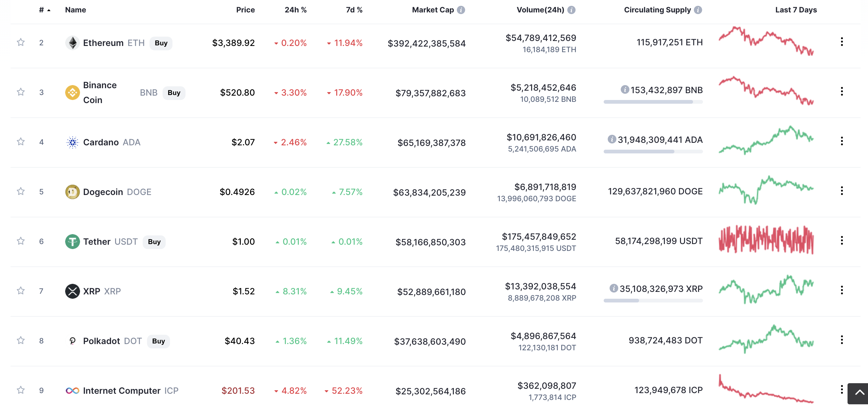The width and height of the screenshot is (868, 413).
Task: Open Circulating Supply header info icon
Action: pyautogui.click(x=698, y=10)
